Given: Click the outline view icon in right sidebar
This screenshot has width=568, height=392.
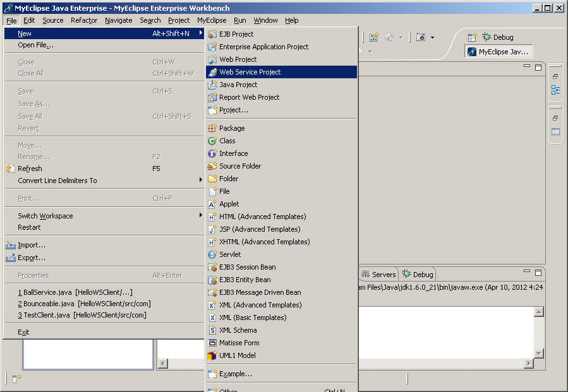Looking at the screenshot, I should (555, 90).
